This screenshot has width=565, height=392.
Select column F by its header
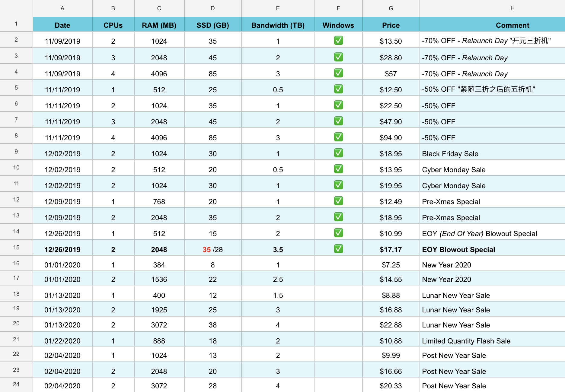tap(338, 8)
